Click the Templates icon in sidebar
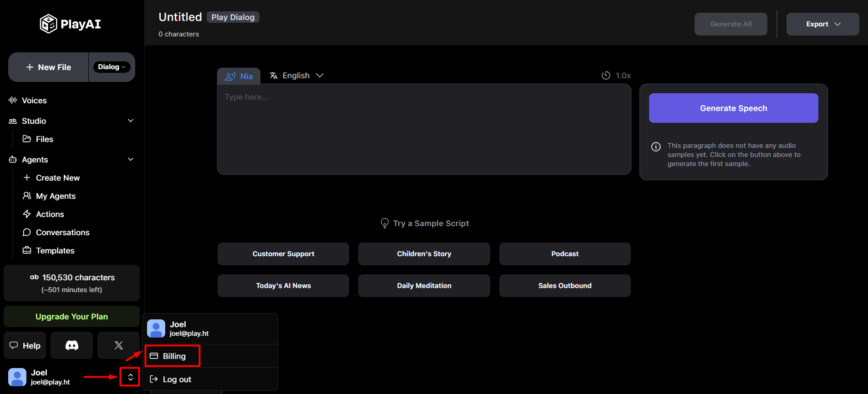868x394 pixels. click(x=27, y=250)
